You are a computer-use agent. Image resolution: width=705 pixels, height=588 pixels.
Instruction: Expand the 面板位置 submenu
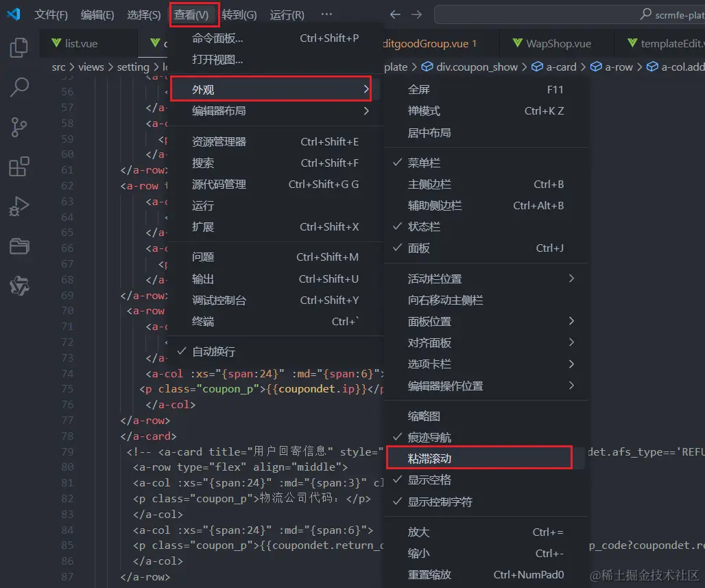click(486, 321)
